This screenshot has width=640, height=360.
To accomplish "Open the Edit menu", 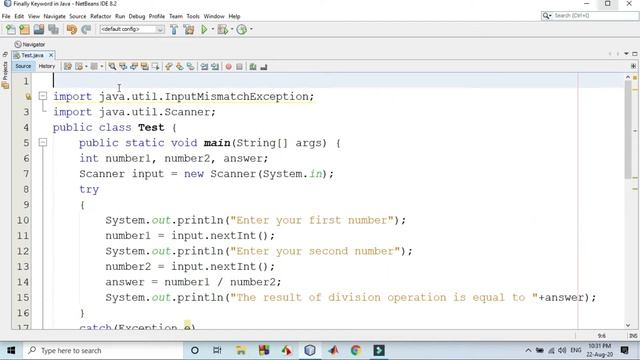I will pos(19,16).
